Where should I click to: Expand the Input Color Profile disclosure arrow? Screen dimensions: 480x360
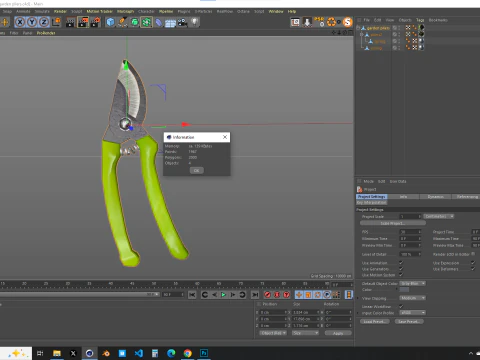tap(358, 313)
